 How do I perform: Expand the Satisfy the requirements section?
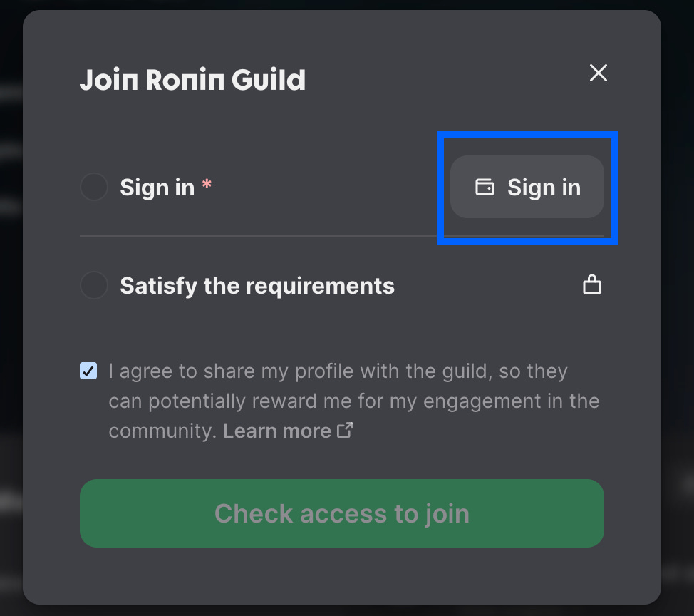pos(258,285)
